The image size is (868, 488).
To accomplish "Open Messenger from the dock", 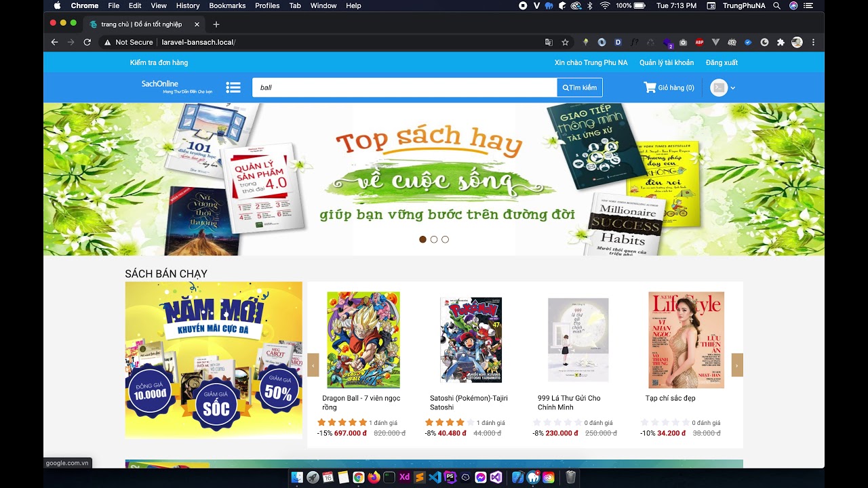I will pos(481,477).
